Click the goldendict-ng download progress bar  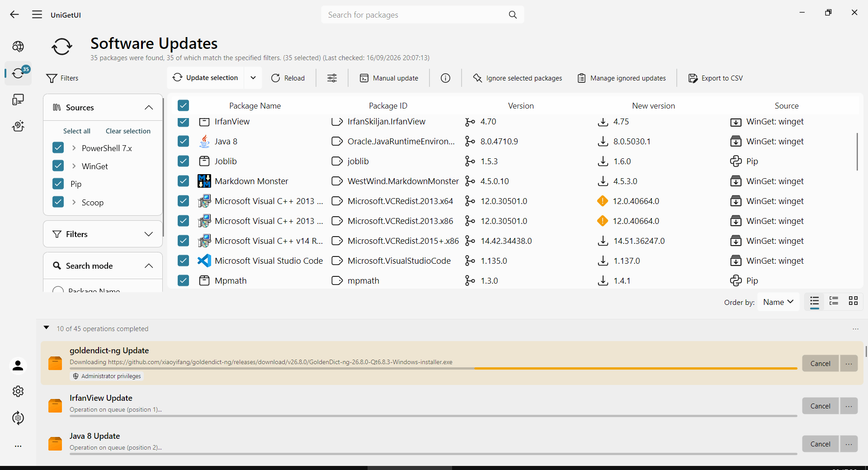(433, 369)
